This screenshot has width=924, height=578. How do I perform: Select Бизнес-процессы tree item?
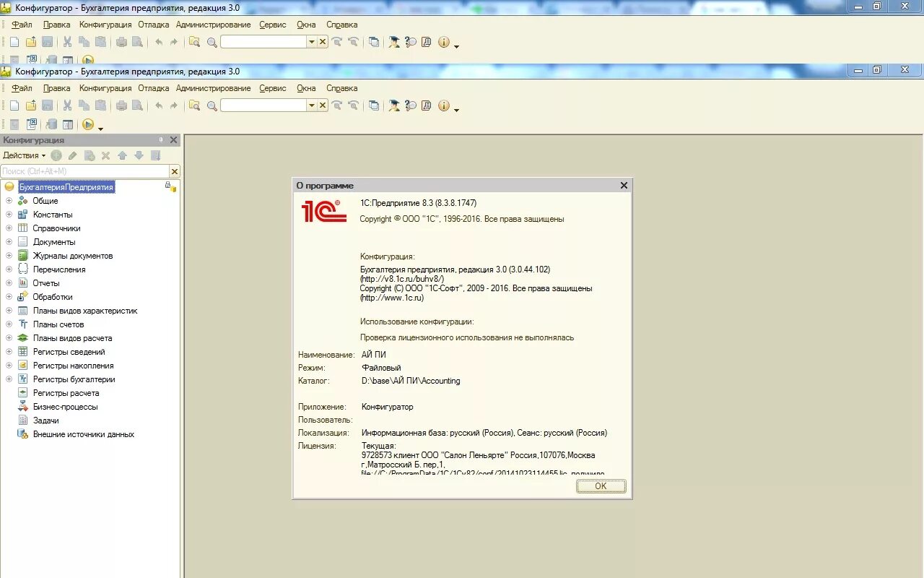pyautogui.click(x=65, y=407)
